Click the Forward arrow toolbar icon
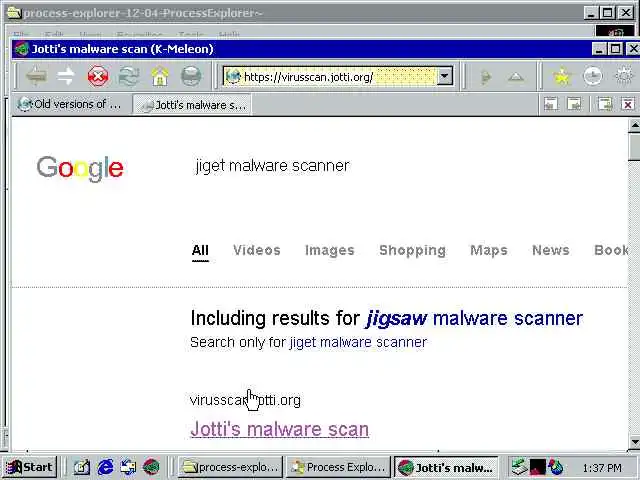The height and width of the screenshot is (480, 640). point(66,76)
